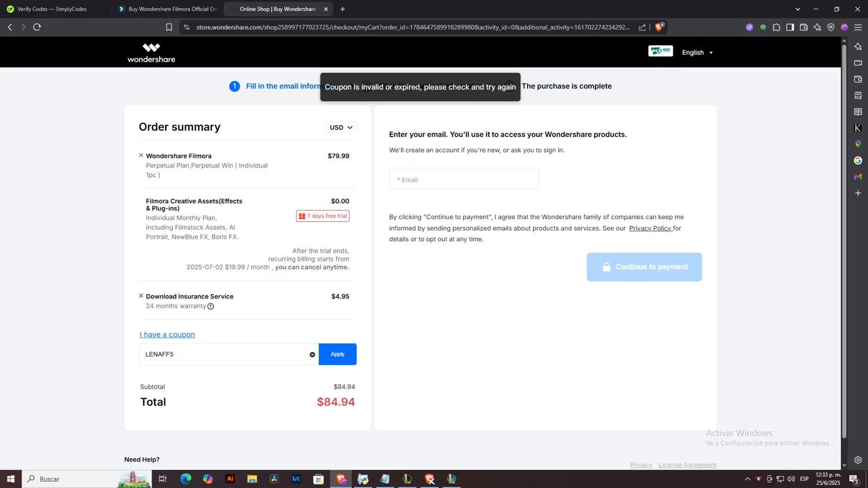The width and height of the screenshot is (868, 488).
Task: Switch to Verify Codes SimplyCodes tab
Action: [53, 9]
